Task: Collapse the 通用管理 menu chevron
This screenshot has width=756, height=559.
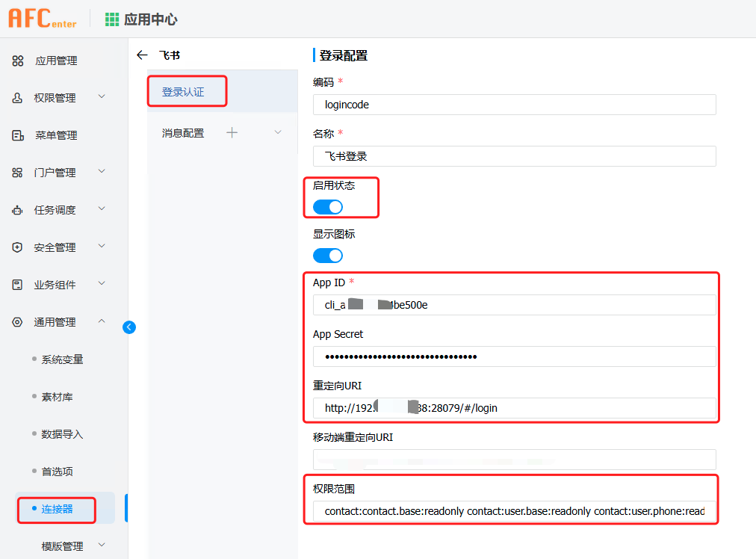Action: pos(102,321)
